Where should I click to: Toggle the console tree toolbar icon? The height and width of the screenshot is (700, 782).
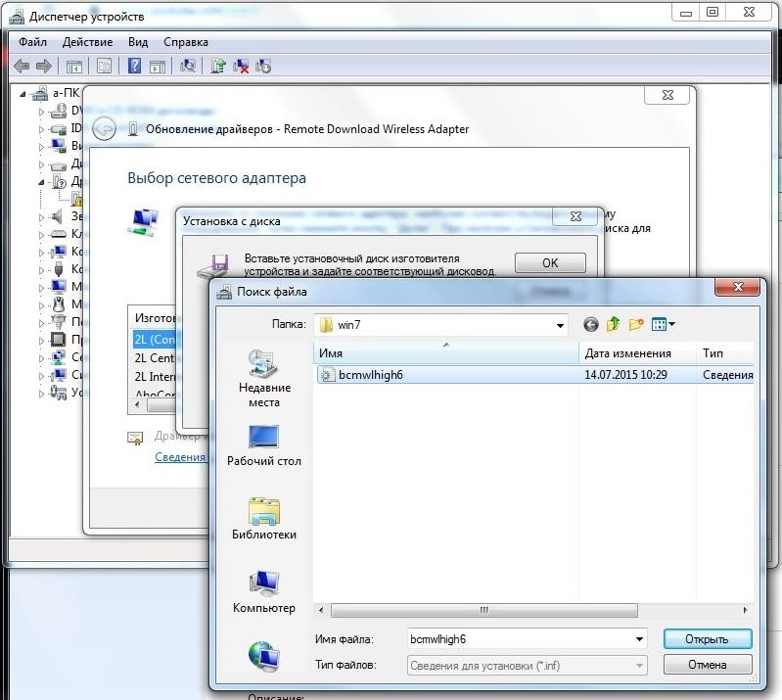coord(73,66)
